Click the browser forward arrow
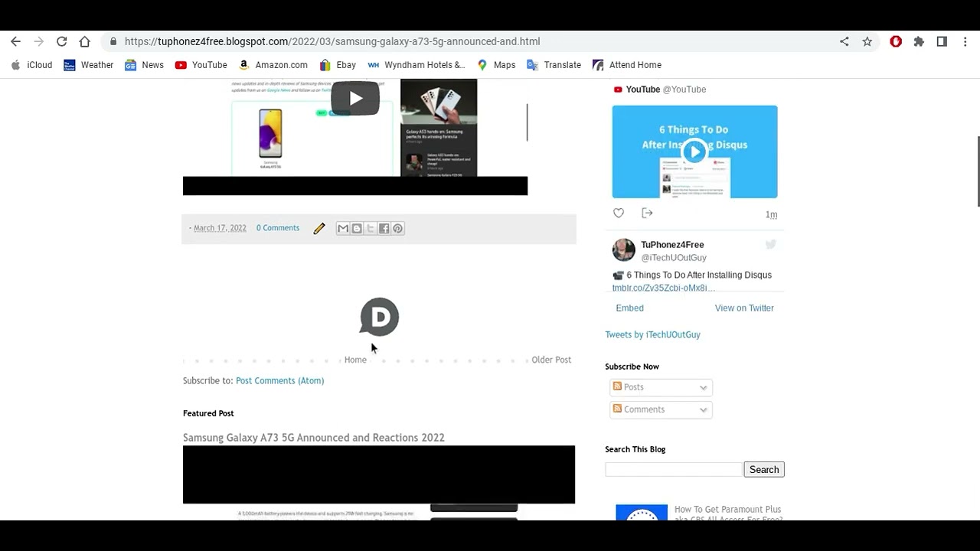Viewport: 980px width, 551px height. click(x=38, y=41)
